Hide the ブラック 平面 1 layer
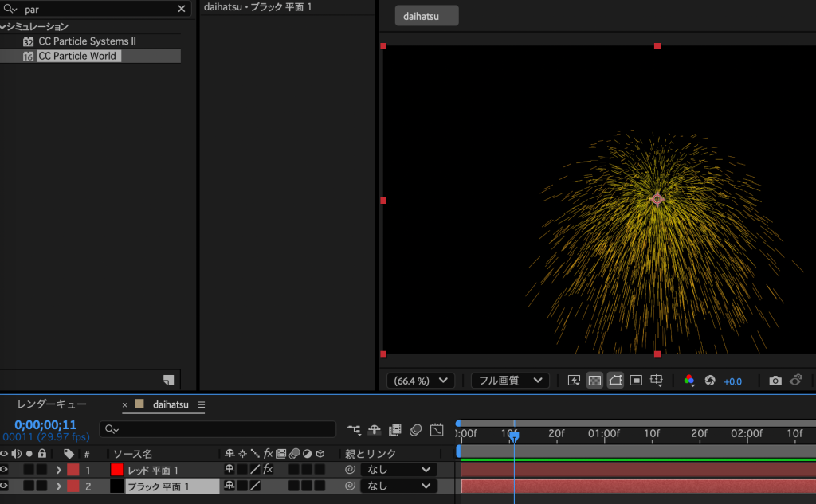The width and height of the screenshot is (816, 504). pyautogui.click(x=4, y=486)
